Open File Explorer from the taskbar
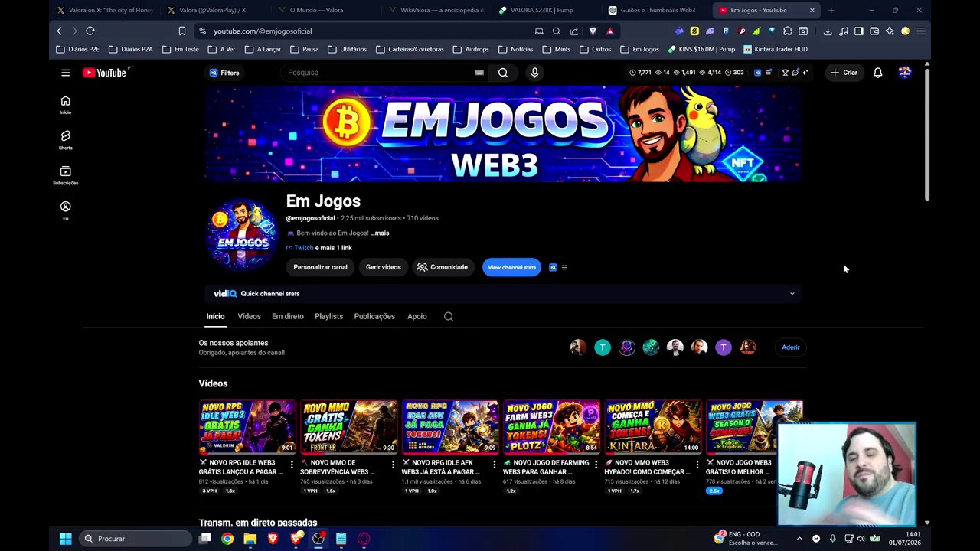Screen dimensions: 980x551 coord(250,539)
